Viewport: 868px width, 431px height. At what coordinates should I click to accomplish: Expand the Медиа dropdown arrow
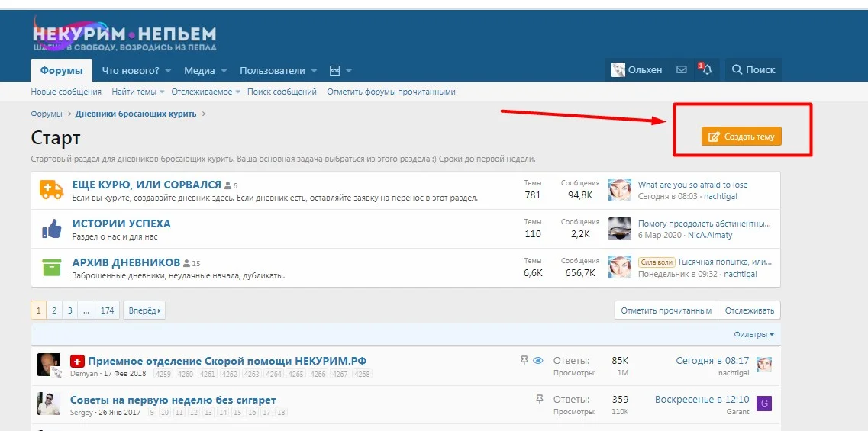224,71
